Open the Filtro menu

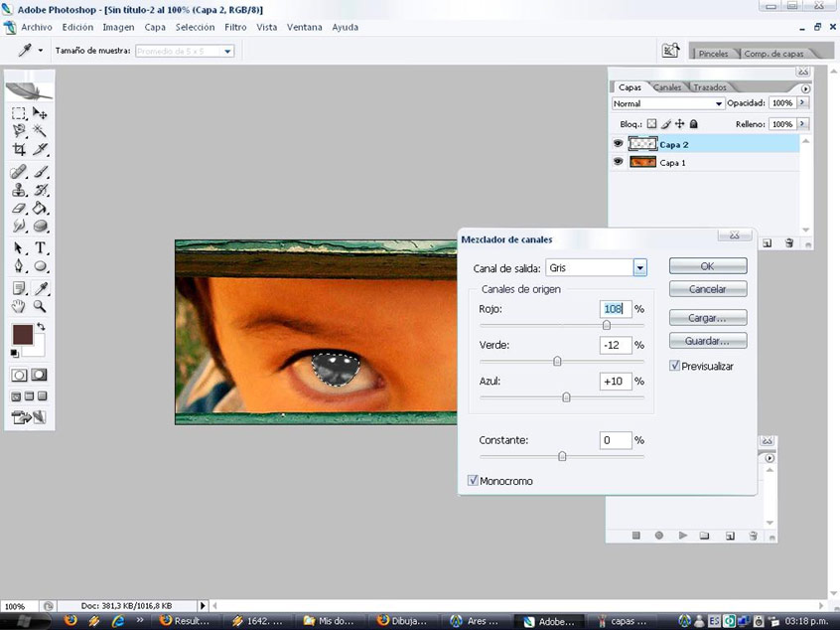click(234, 27)
